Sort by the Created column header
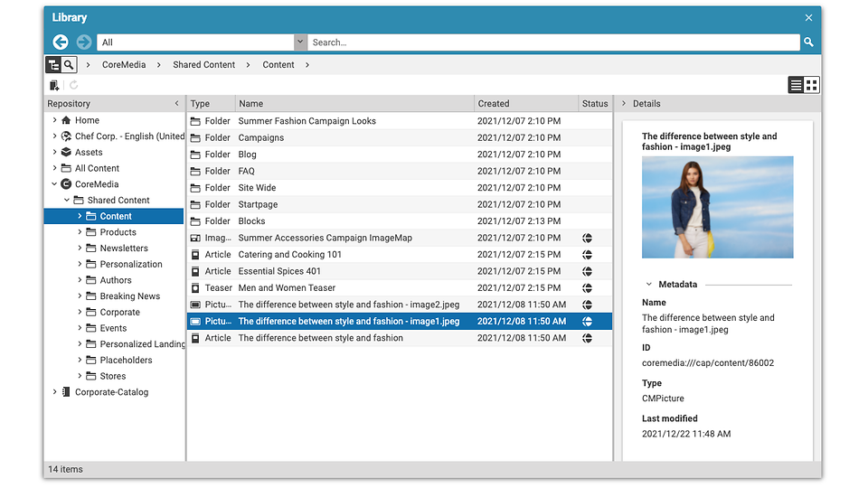The width and height of the screenshot is (868, 488). tap(526, 103)
